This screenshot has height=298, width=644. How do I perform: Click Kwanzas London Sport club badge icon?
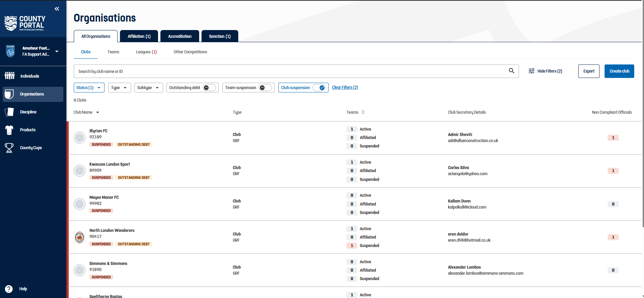[80, 171]
